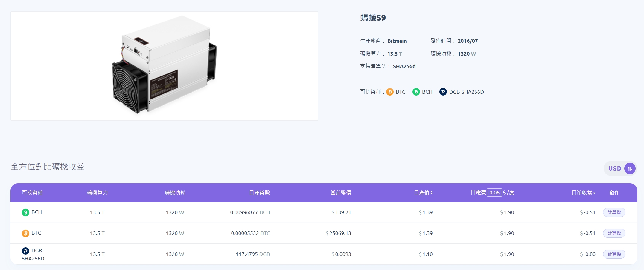The width and height of the screenshot is (644, 270).
Task: Click the BTC link in mineable coins list
Action: (x=401, y=92)
